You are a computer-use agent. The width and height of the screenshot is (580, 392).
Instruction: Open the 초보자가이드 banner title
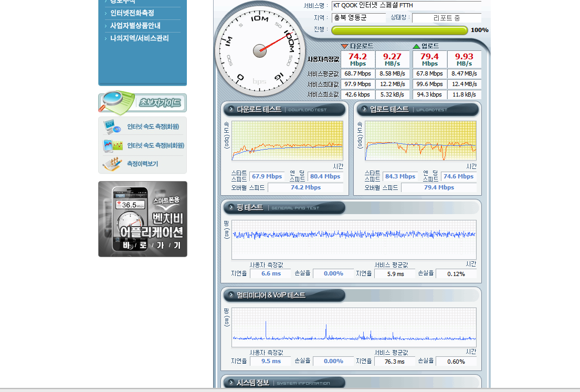[x=160, y=102]
